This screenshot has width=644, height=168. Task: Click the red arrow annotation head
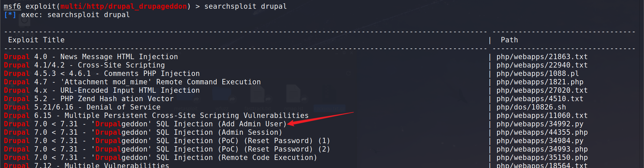click(x=291, y=123)
